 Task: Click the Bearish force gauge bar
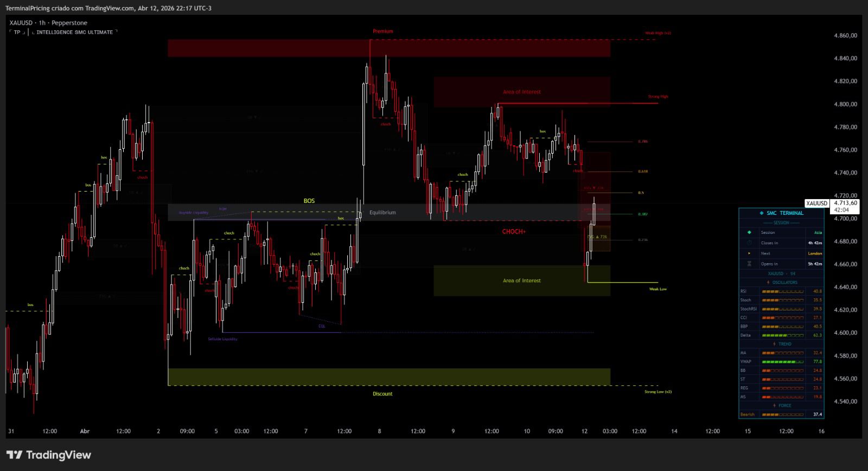point(782,415)
